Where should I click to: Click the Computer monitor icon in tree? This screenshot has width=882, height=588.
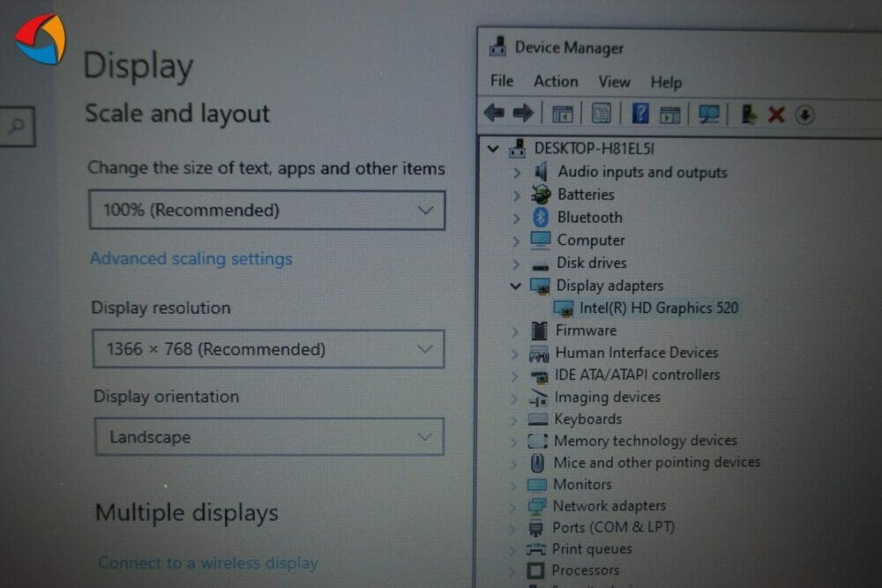point(540,240)
